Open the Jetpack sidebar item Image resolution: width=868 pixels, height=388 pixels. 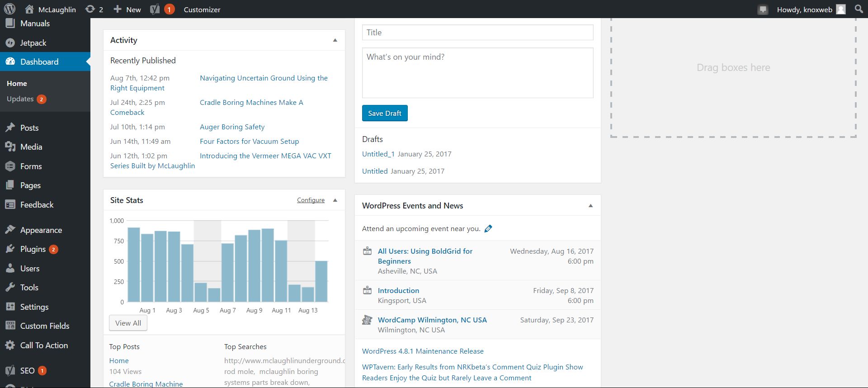point(33,43)
